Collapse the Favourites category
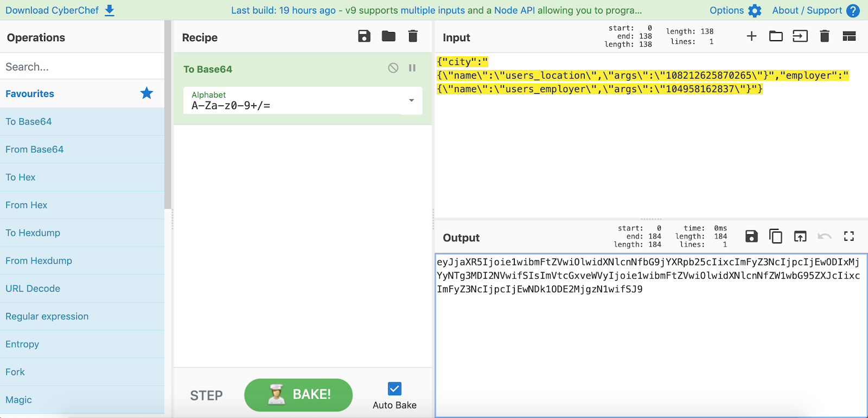Screen dimensions: 868x418 click(x=82, y=94)
